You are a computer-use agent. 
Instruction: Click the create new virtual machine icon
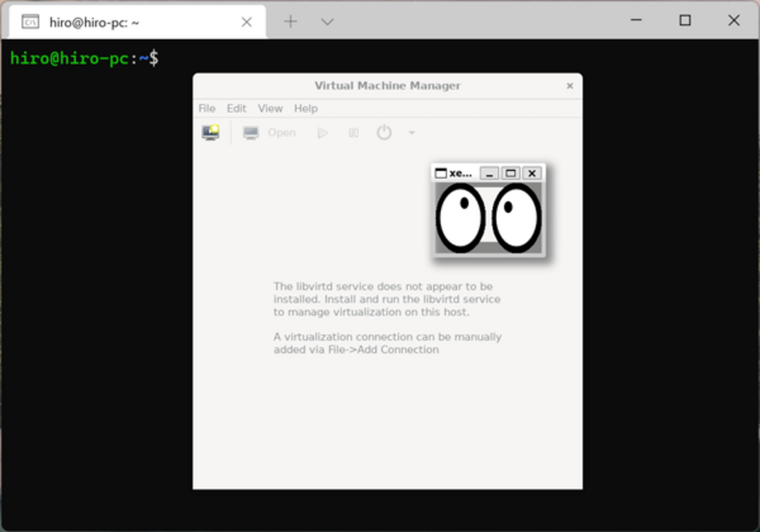click(210, 133)
